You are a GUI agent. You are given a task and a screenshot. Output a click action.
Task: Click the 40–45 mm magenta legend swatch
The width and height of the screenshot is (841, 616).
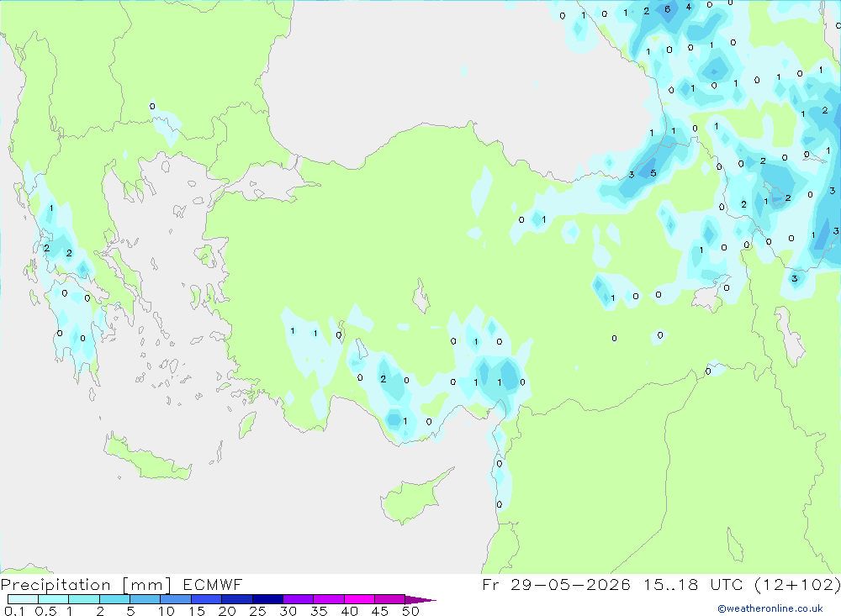359,599
